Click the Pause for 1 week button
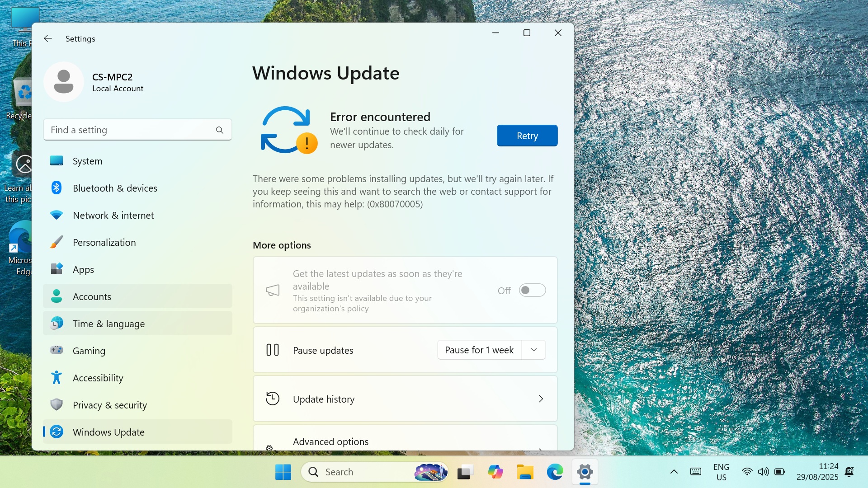Image resolution: width=868 pixels, height=488 pixels. click(479, 350)
